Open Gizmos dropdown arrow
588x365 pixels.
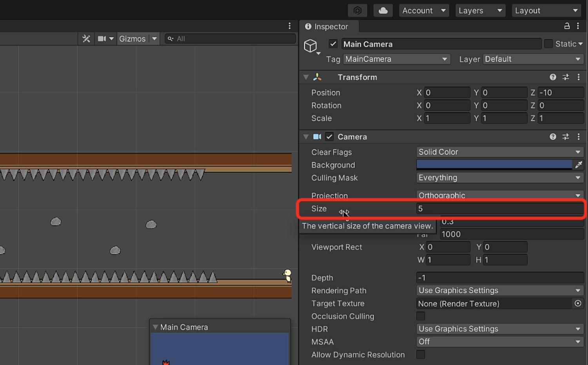click(154, 38)
